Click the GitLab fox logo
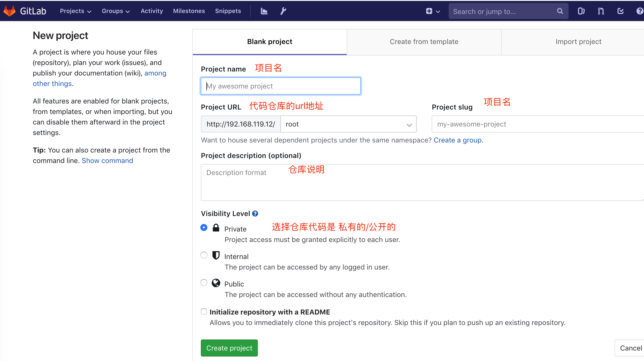 (9, 11)
